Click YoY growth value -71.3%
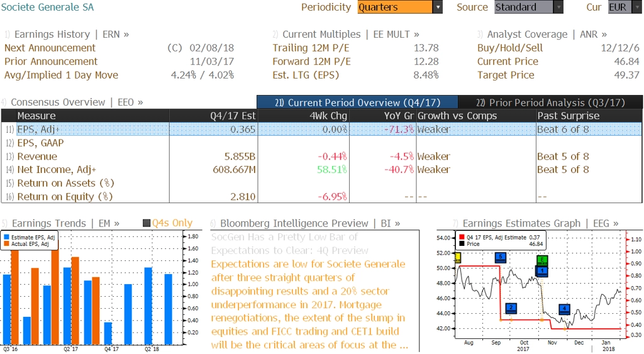 point(399,130)
